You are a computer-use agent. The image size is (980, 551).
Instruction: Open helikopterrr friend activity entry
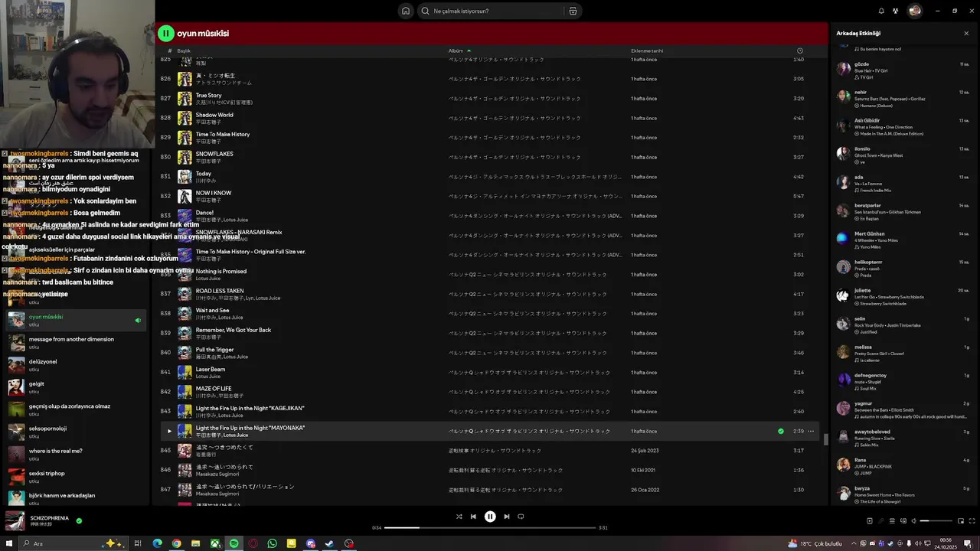pos(903,268)
